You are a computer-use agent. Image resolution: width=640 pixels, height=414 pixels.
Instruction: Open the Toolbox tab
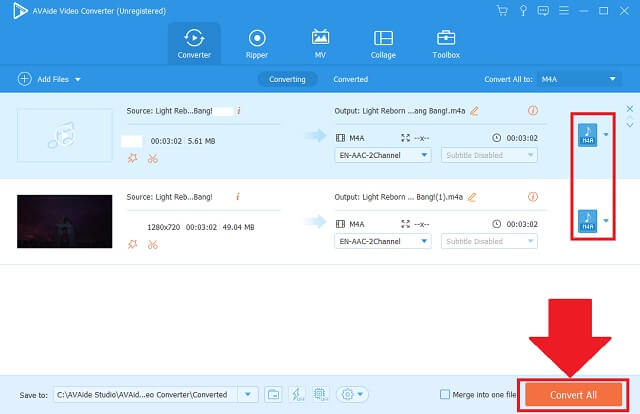coord(446,44)
